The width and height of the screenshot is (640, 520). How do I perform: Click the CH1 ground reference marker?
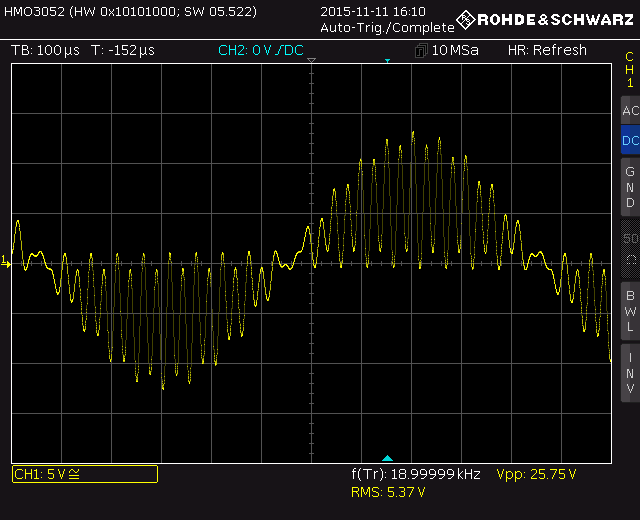pos(5,262)
